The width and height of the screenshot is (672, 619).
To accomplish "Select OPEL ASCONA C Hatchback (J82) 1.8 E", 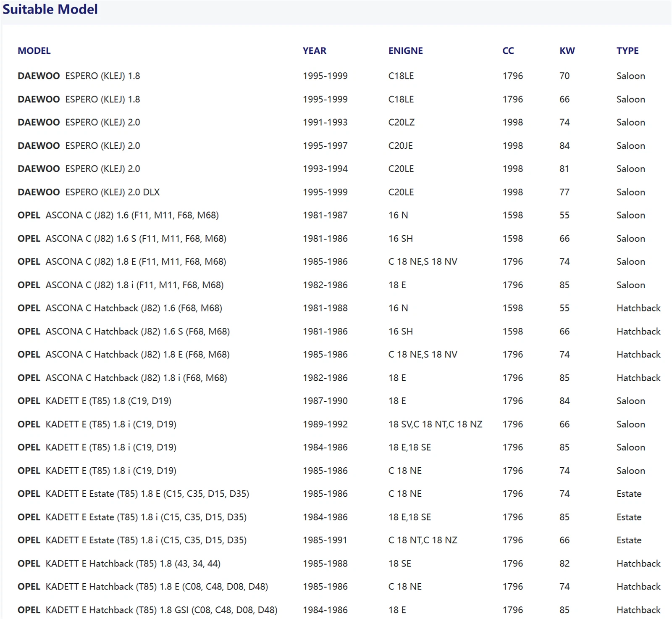I will click(x=123, y=355).
